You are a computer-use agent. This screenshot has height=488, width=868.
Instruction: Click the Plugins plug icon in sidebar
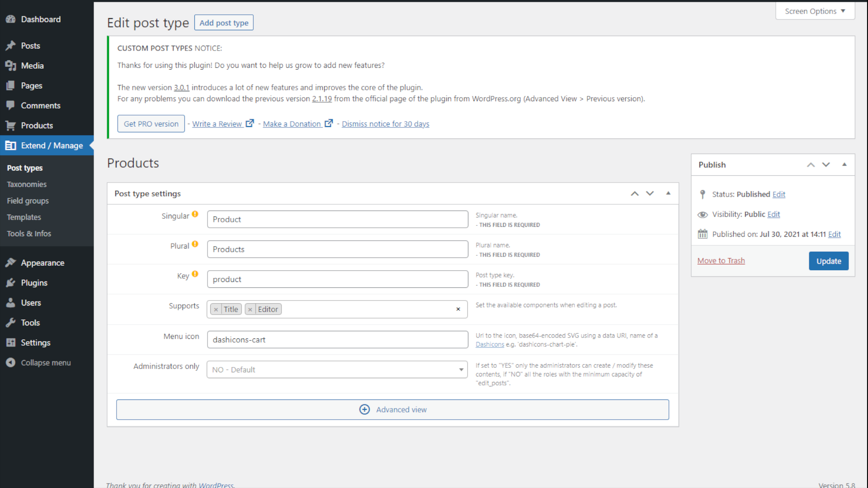click(10, 283)
